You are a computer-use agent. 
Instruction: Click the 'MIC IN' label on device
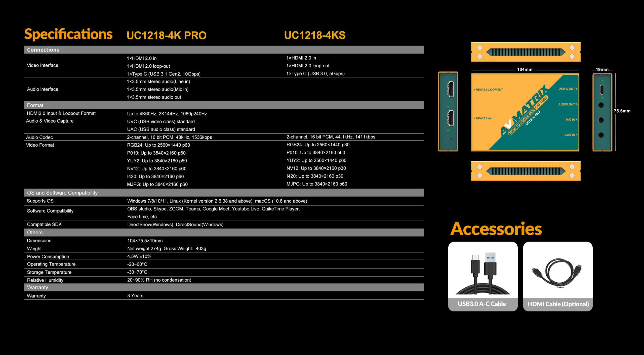click(x=572, y=119)
